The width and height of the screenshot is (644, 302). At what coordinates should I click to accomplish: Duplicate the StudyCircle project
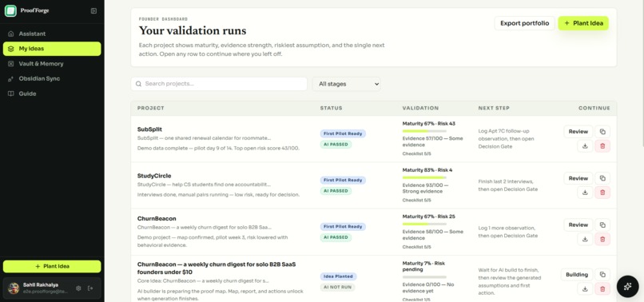pyautogui.click(x=602, y=178)
